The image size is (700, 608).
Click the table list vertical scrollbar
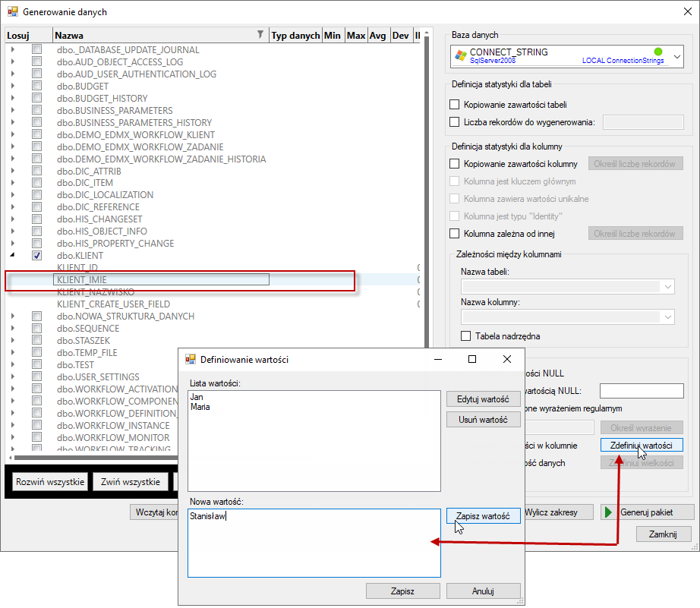(427, 192)
